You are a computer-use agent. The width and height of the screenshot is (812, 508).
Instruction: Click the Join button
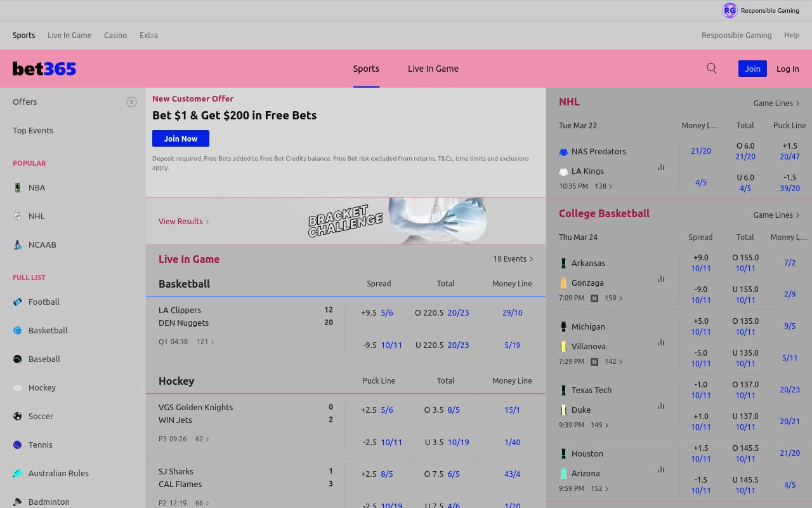tap(752, 69)
